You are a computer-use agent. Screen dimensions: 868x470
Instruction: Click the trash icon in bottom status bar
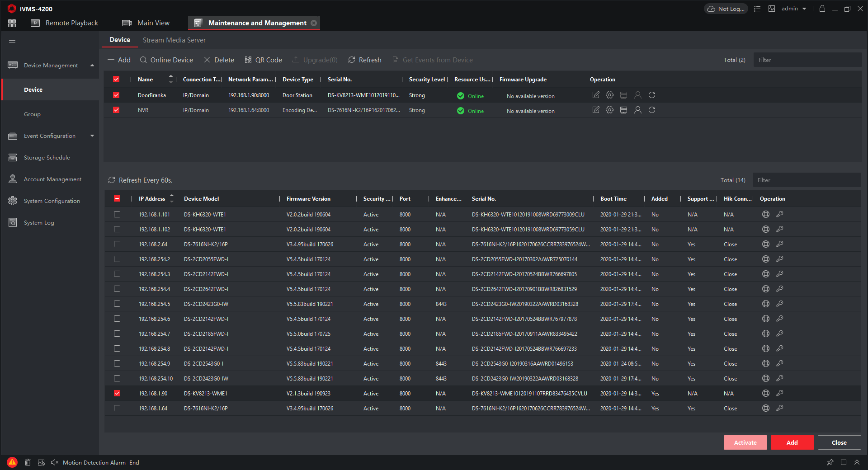click(x=28, y=462)
